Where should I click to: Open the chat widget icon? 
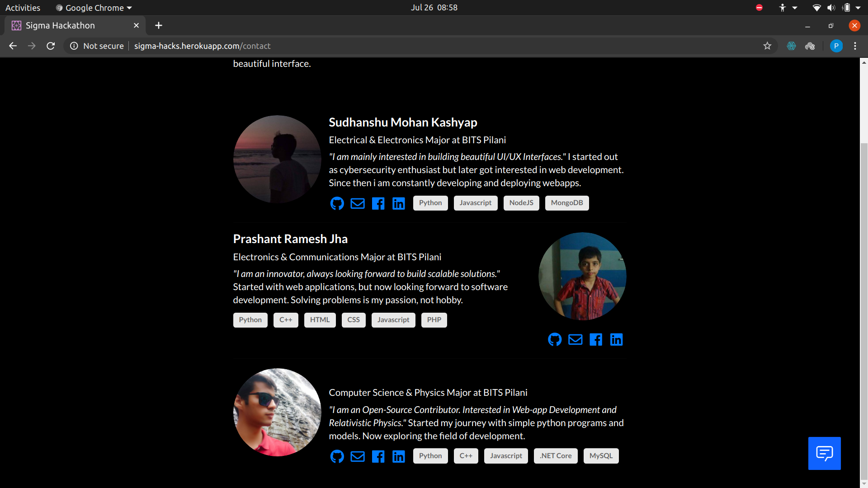click(824, 453)
